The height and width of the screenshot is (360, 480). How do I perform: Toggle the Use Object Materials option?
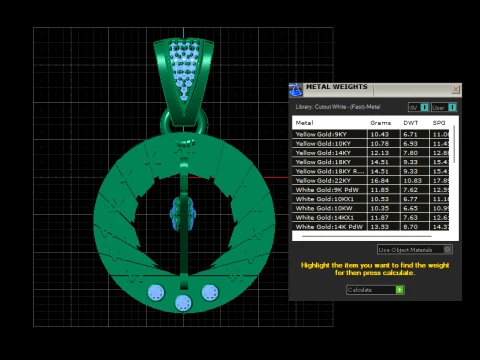(415, 250)
